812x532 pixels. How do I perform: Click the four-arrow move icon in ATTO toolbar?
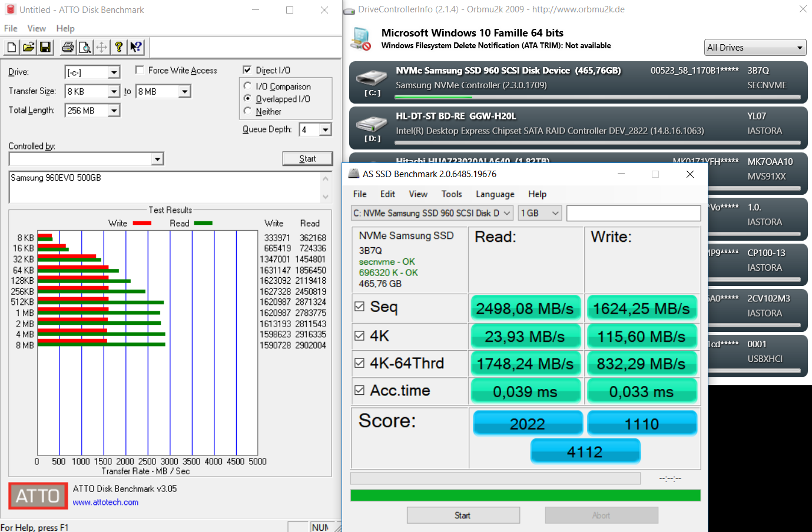click(x=101, y=47)
